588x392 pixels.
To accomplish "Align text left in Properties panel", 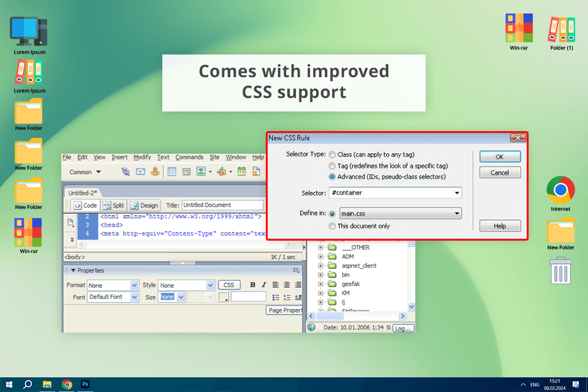I will [x=276, y=285].
